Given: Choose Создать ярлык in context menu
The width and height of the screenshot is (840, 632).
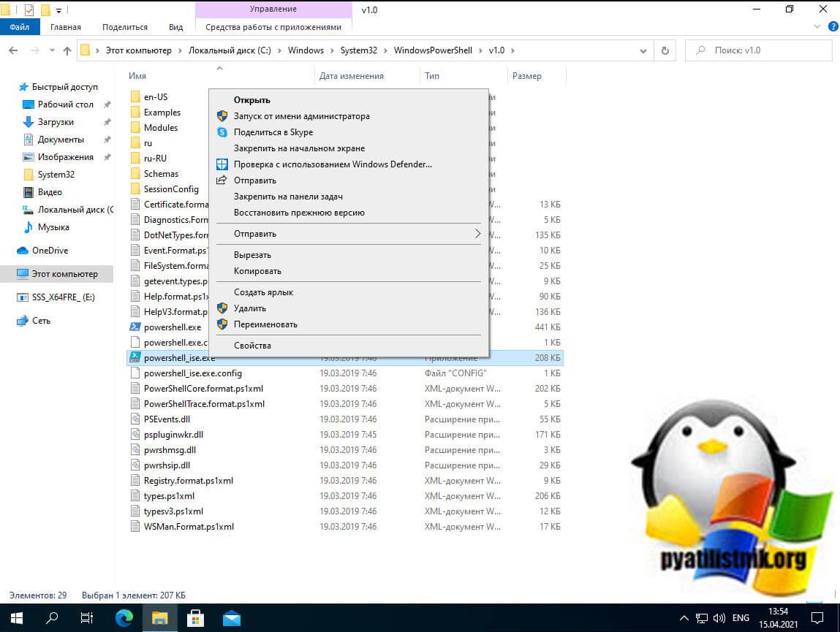Looking at the screenshot, I should 348,292.
